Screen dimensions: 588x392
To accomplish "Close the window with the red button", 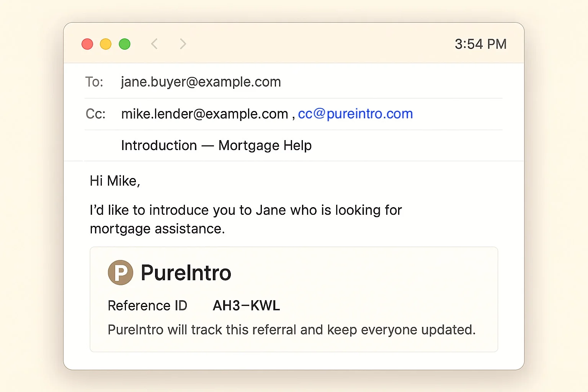I will (x=87, y=44).
